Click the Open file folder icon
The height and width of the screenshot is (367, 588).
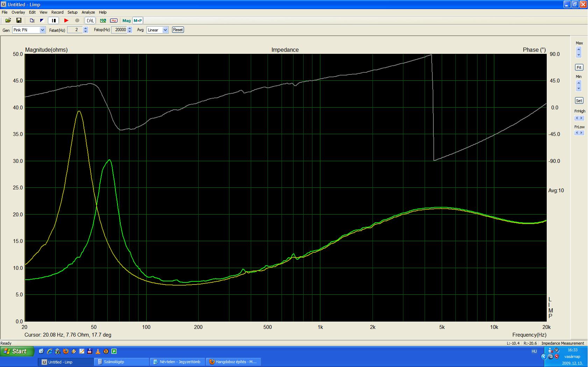coord(8,21)
